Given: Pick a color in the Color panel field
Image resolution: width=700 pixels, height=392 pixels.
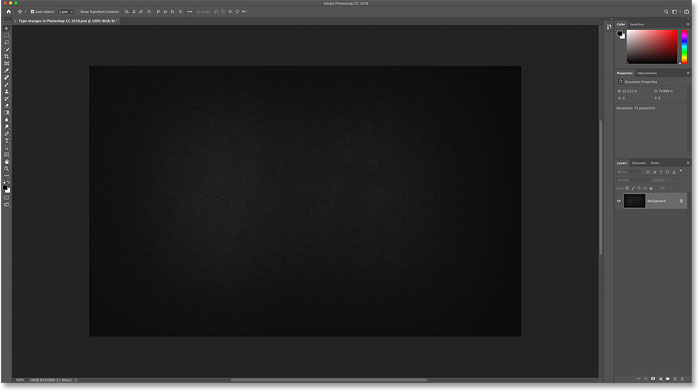Looking at the screenshot, I should (x=652, y=46).
